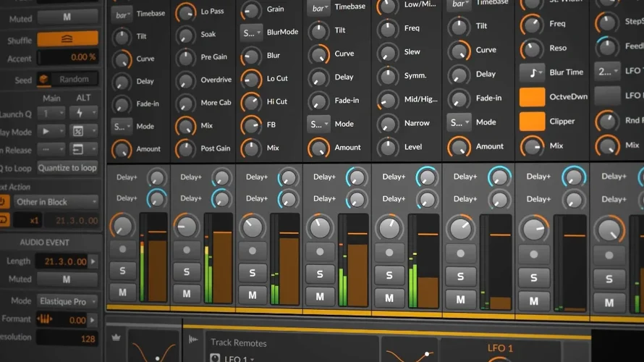644x362 pixels.
Task: Arm record dot on seventh channel
Action: [x=533, y=255]
